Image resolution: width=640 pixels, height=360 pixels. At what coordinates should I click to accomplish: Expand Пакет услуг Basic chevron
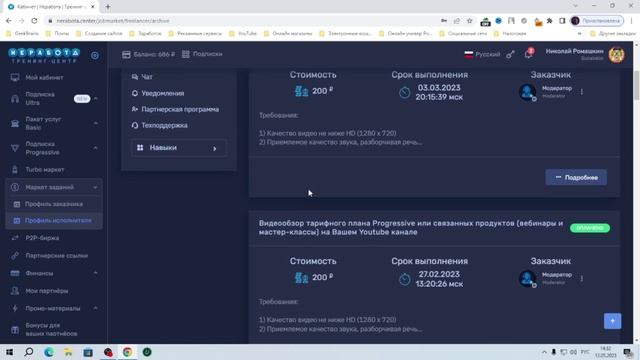(x=96, y=123)
